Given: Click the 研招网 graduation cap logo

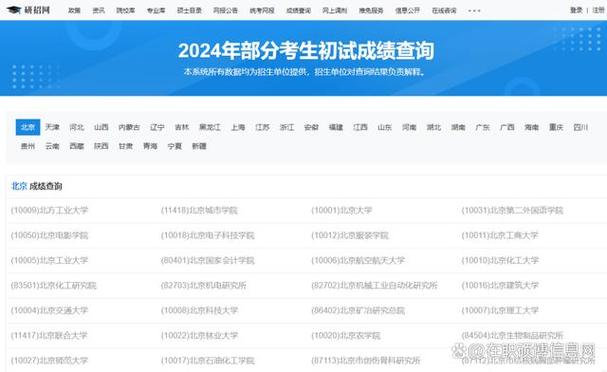Looking at the screenshot, I should coord(28,10).
